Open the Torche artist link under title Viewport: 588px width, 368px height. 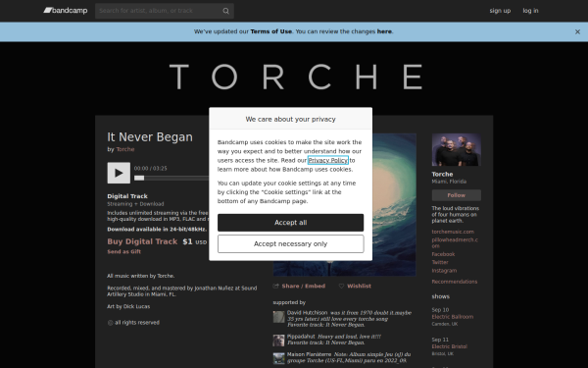(125, 149)
